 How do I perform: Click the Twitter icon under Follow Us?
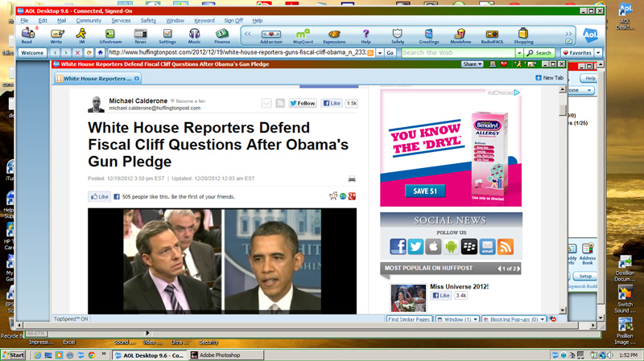coord(415,247)
